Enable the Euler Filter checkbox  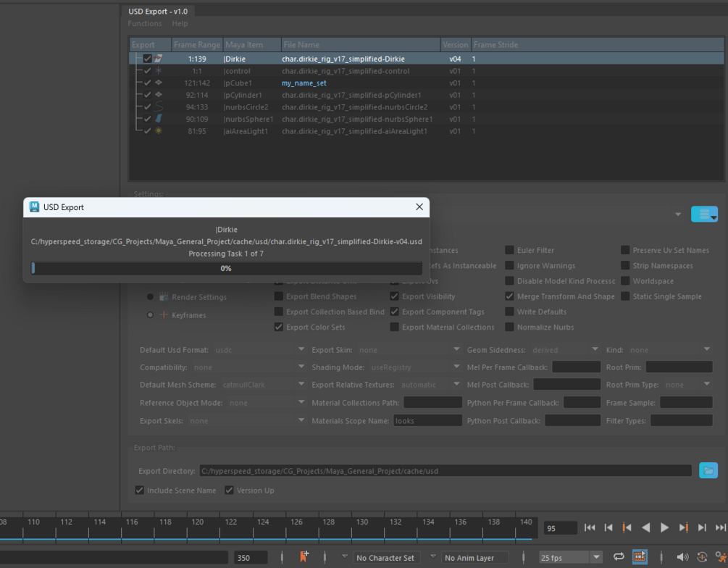click(509, 251)
